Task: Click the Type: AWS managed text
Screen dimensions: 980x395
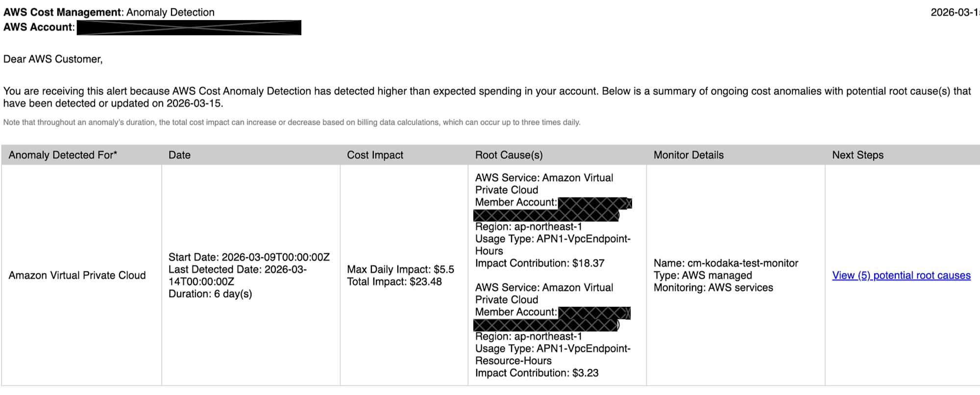Action: 702,275
